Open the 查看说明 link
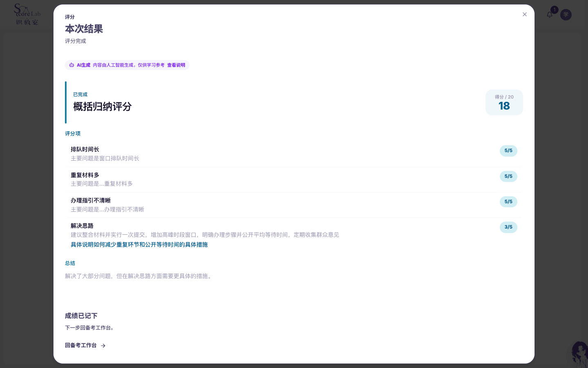The image size is (588, 368). click(x=176, y=65)
